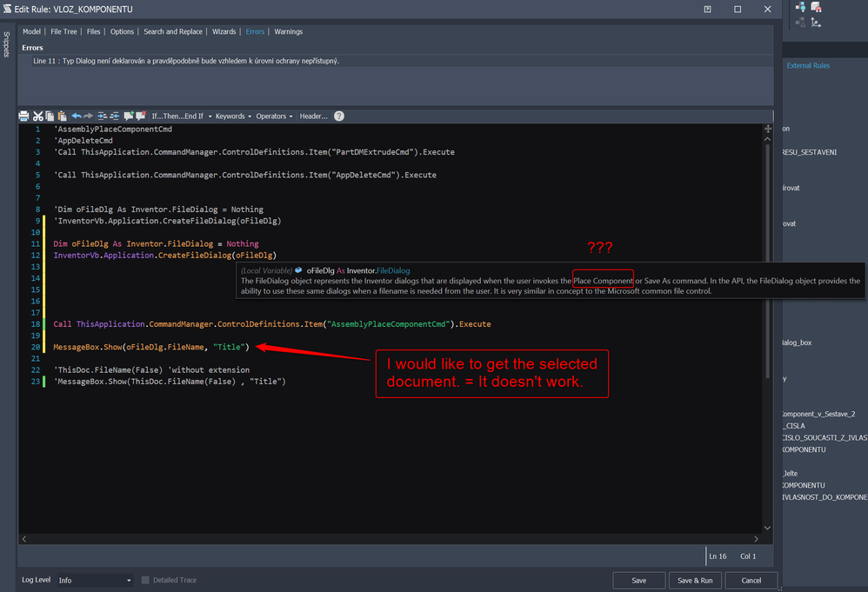868x592 pixels.
Task: Switch to the Search and Replace tab
Action: click(x=173, y=31)
